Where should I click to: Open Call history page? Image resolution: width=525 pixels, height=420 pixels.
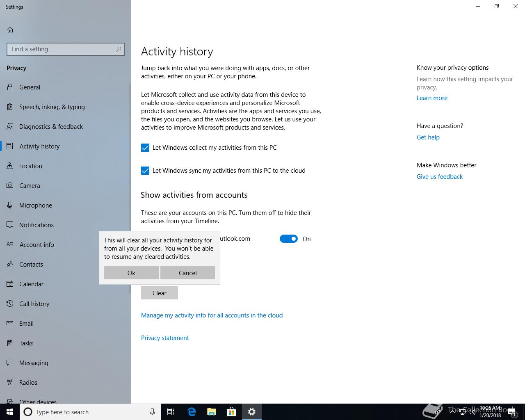65,304
